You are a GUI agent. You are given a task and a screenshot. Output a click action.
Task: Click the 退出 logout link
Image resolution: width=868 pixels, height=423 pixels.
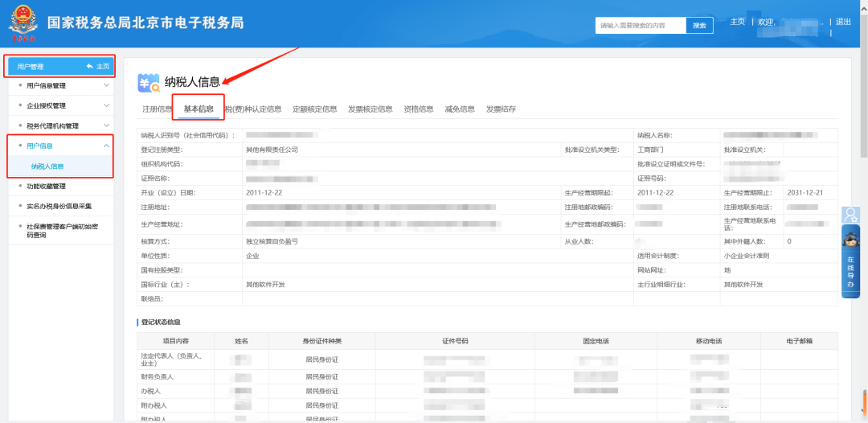(843, 22)
